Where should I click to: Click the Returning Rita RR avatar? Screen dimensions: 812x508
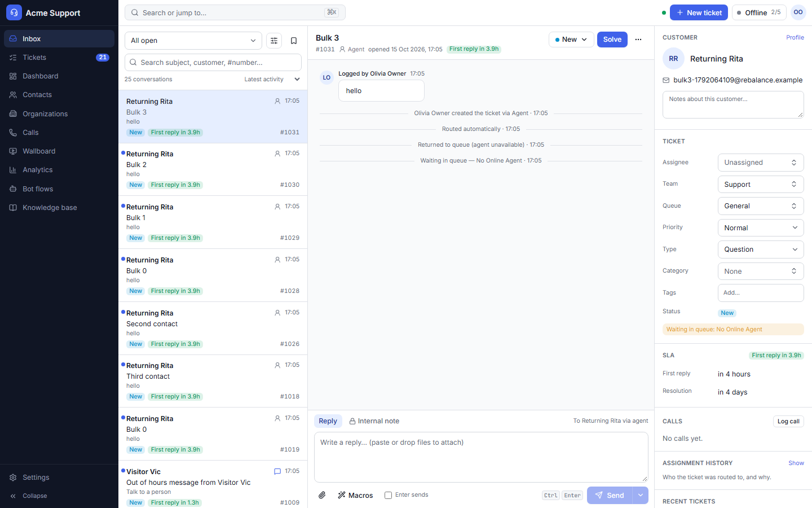[x=673, y=59]
